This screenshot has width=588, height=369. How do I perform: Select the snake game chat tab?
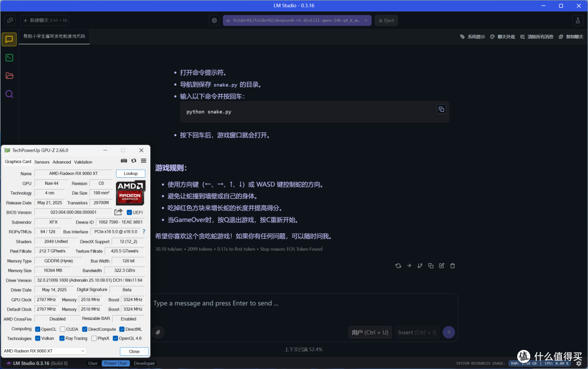click(54, 37)
